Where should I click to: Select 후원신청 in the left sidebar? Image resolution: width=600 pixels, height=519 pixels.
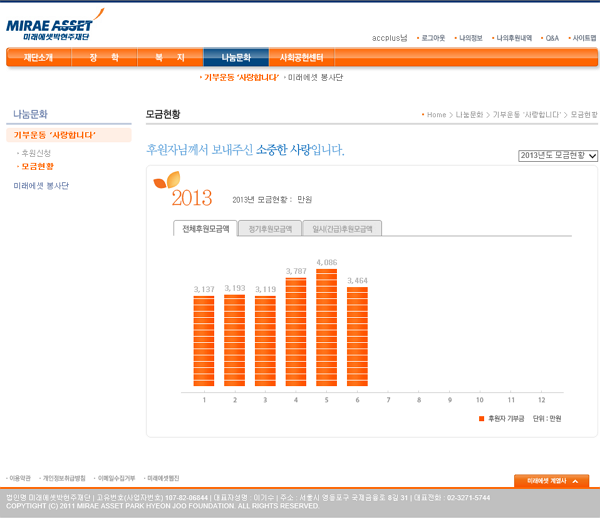coord(36,153)
